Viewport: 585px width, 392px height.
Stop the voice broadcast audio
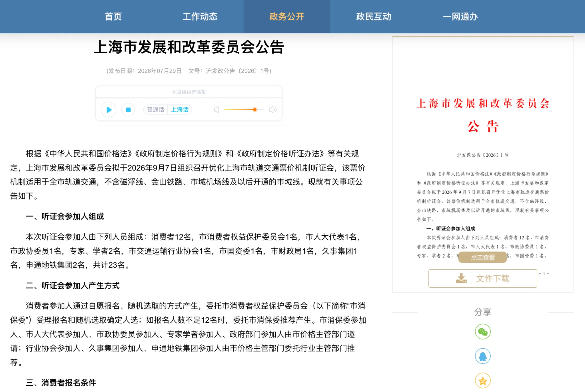click(128, 110)
